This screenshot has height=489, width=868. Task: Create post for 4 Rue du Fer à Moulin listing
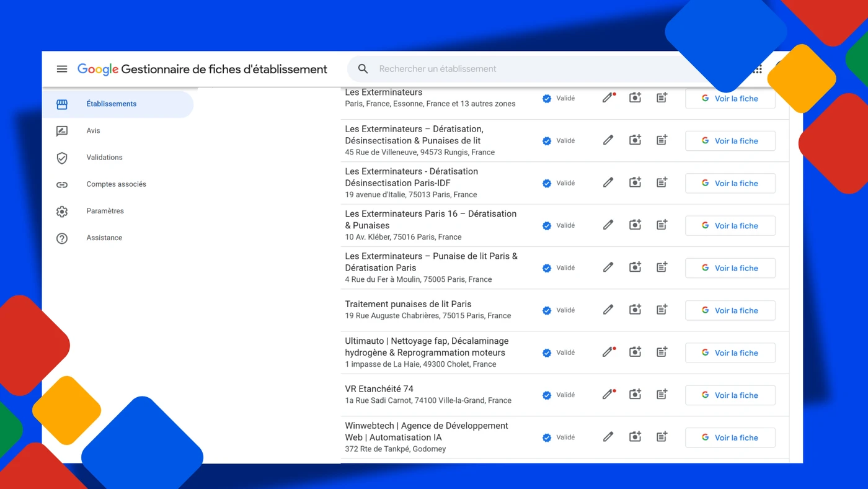click(662, 267)
